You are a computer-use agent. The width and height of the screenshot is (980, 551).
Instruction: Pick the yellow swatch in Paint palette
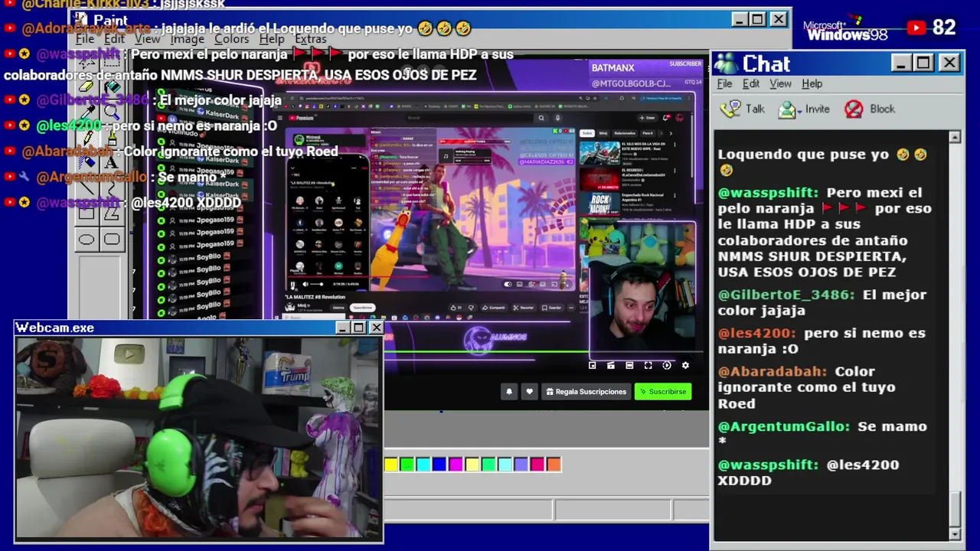391,464
